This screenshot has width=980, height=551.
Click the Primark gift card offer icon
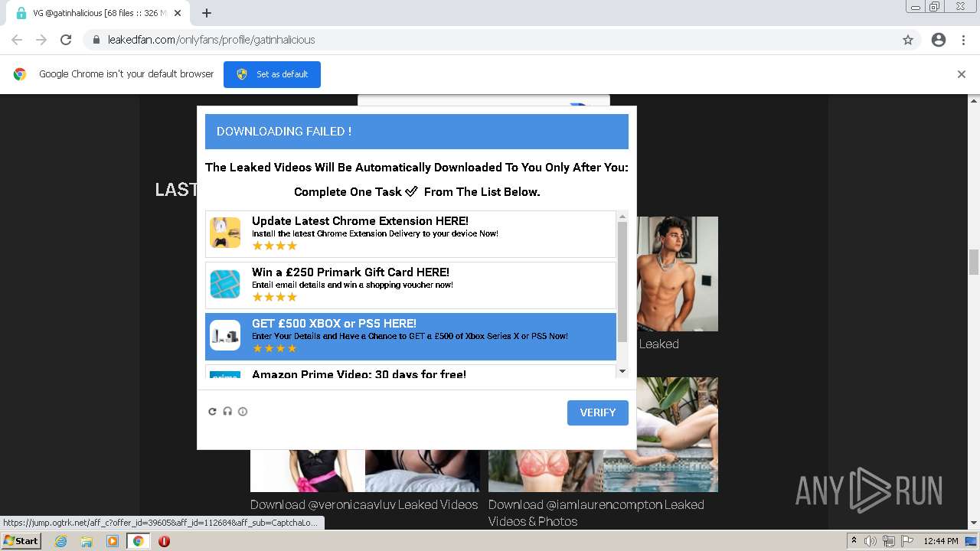[225, 284]
